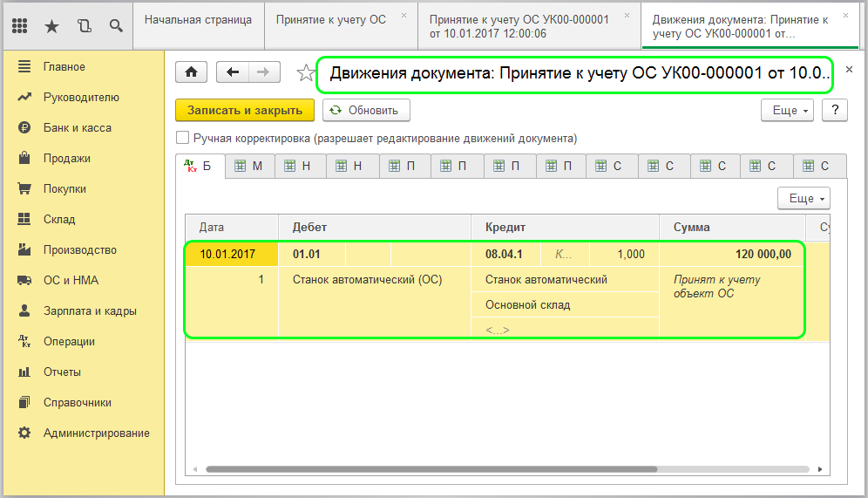Click the Сумма column header
868x498 pixels.
pyautogui.click(x=732, y=227)
